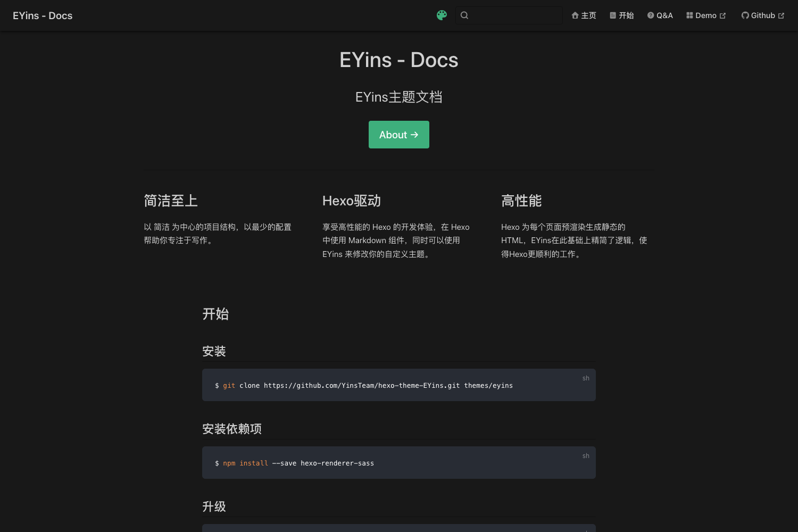Click the git clone command code block
Screen dimensions: 798x532
coord(399,385)
